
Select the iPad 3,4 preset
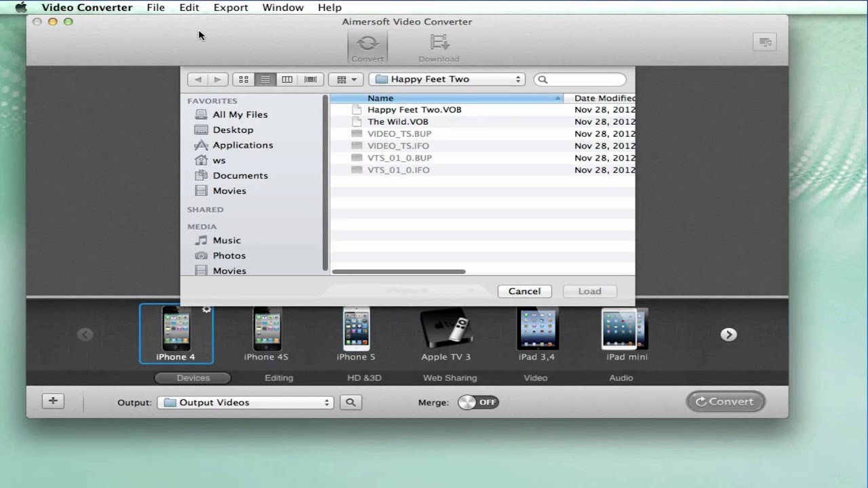(537, 333)
